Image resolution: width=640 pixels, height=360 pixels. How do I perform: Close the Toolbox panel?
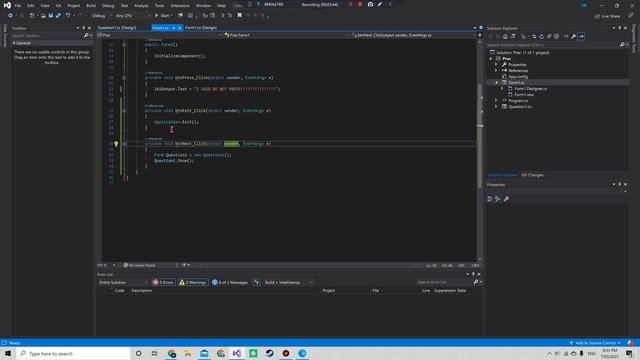(89, 28)
